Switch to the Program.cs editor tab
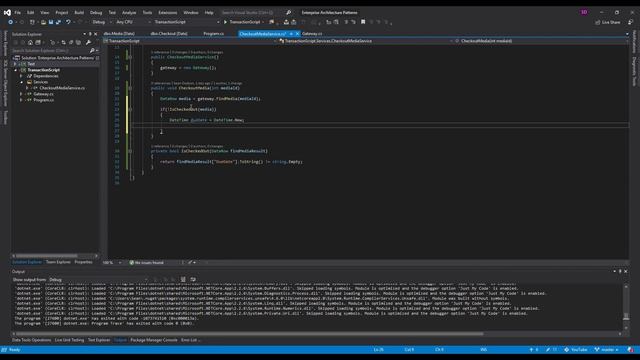 (213, 34)
